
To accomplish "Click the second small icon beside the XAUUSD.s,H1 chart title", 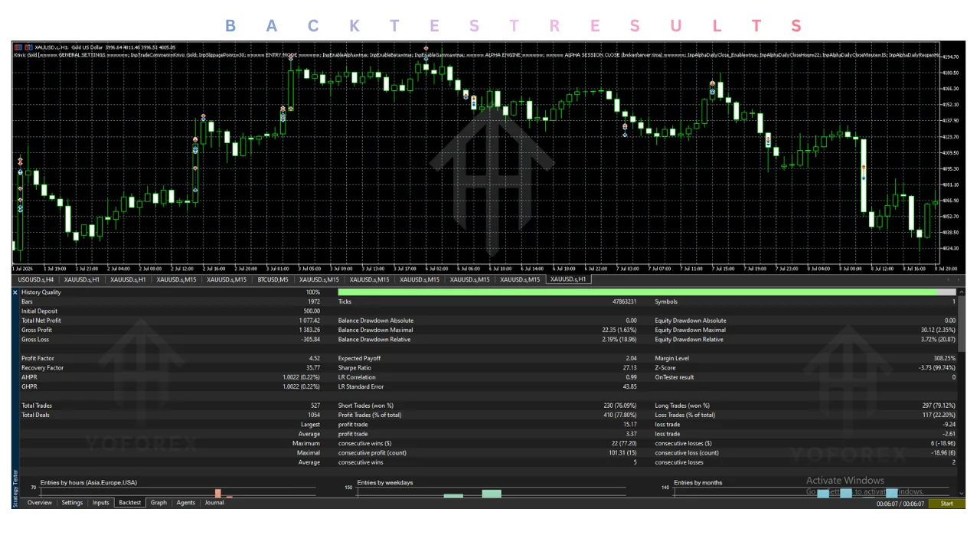I will pos(28,47).
